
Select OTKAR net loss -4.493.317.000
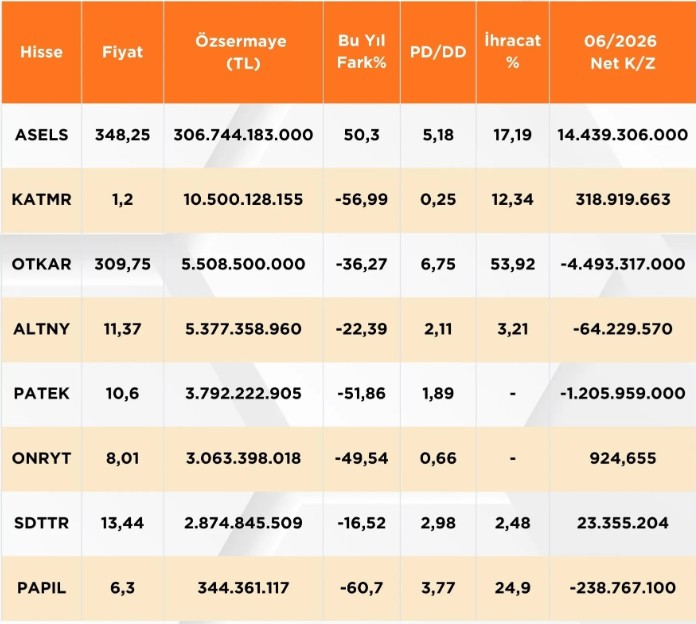pyautogui.click(x=622, y=264)
